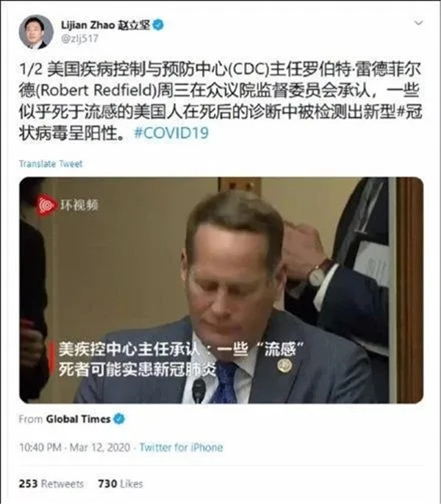
Task: View the 730 Likes list
Action: pos(121,483)
